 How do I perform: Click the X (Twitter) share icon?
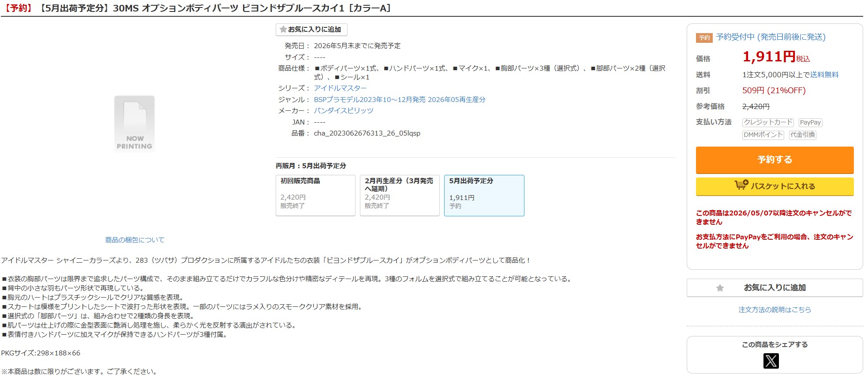771,361
